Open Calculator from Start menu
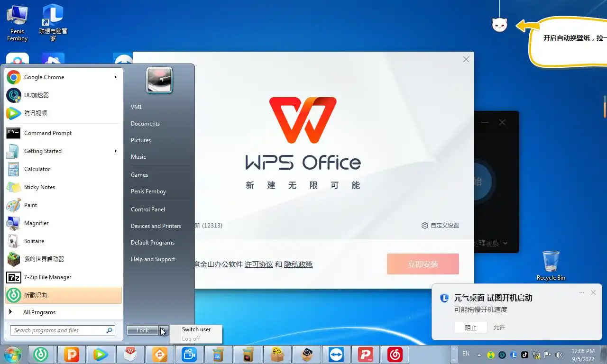 coord(64,169)
